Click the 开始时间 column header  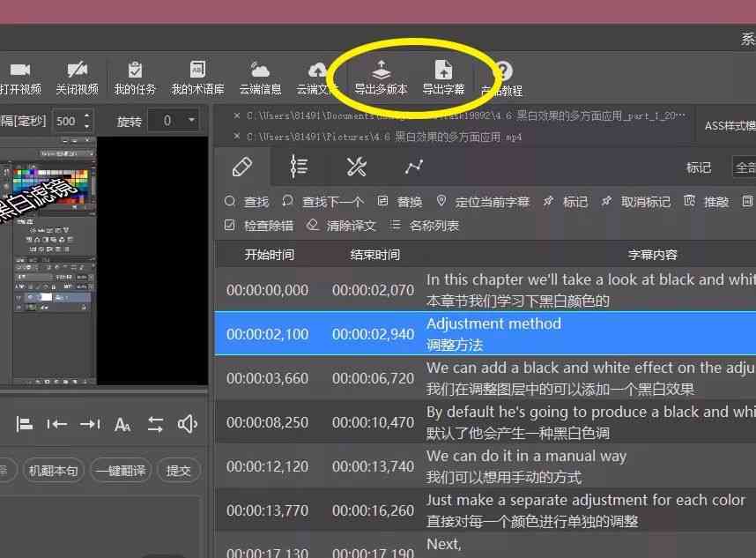point(269,255)
